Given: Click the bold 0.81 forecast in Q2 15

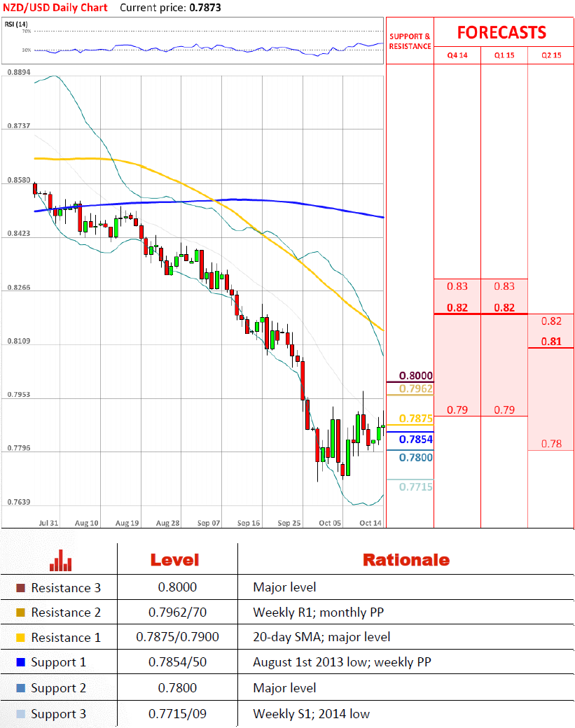Looking at the screenshot, I should click(x=551, y=342).
